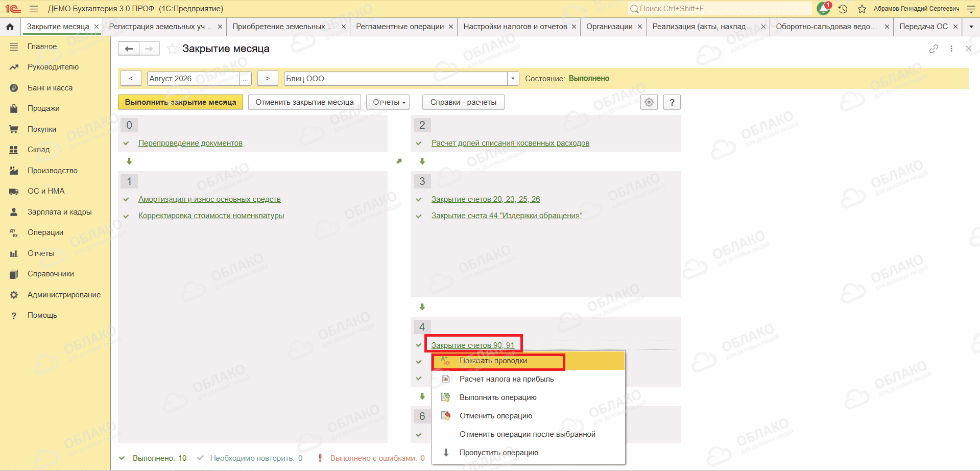
Task: Open user menu Абрамов Геннадий Сергеевич
Action: coord(916,9)
